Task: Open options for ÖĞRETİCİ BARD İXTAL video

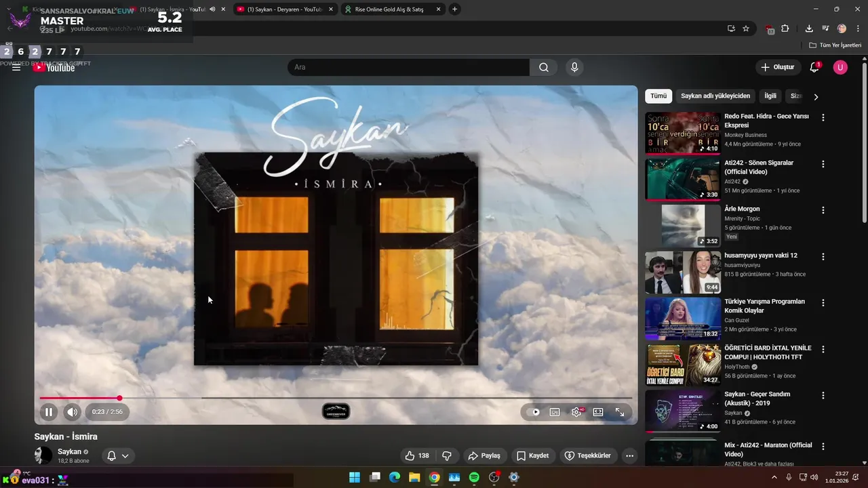Action: (823, 349)
